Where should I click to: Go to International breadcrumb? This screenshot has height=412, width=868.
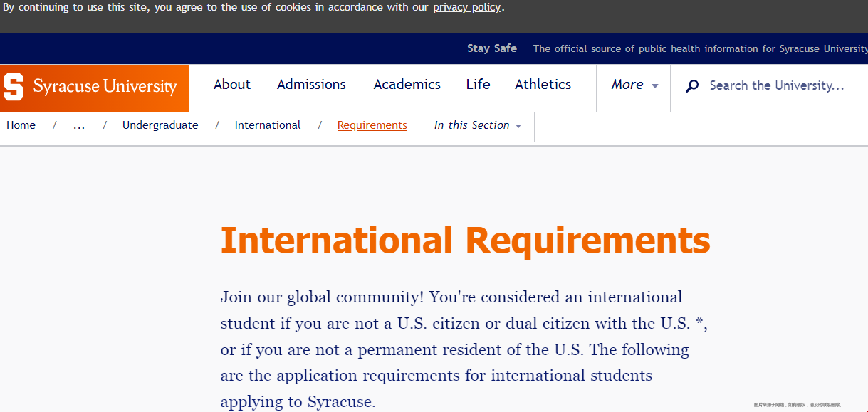click(268, 125)
